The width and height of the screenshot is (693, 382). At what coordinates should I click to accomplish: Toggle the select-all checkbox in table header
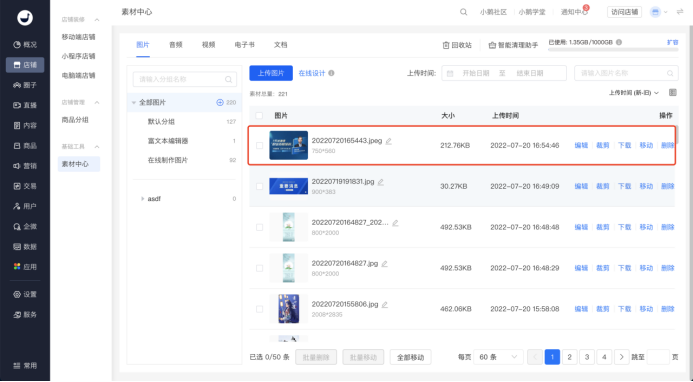(259, 115)
